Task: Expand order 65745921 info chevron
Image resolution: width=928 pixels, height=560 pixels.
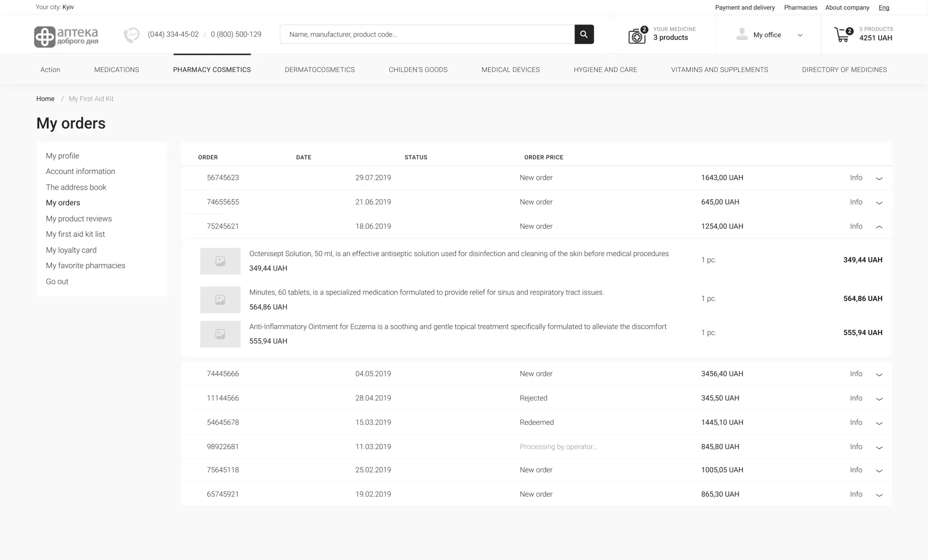Action: pyautogui.click(x=879, y=495)
